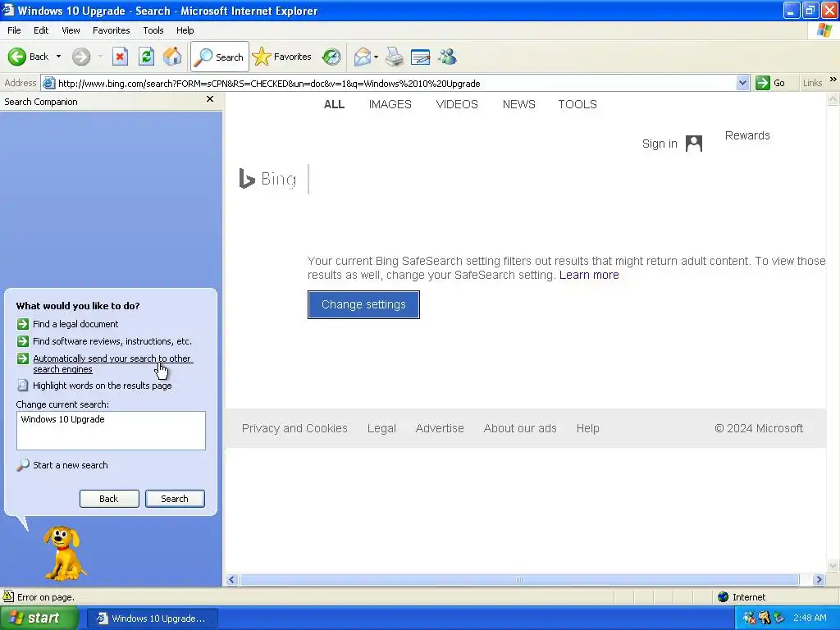This screenshot has height=630, width=840.
Task: Open the footer Help link
Action: (x=587, y=428)
